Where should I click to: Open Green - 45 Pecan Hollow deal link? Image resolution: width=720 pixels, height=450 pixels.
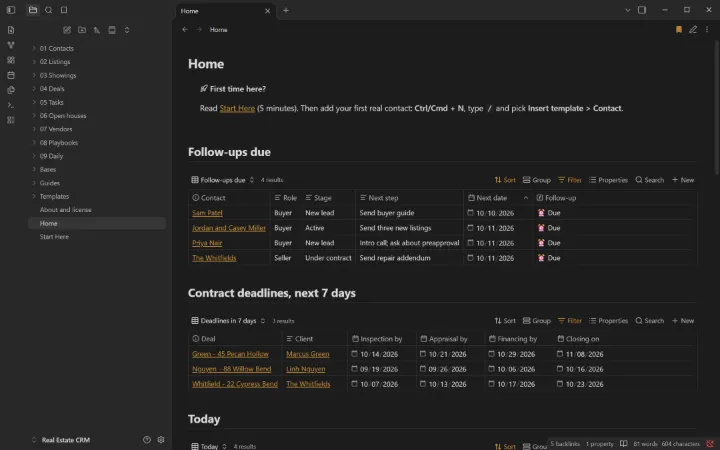(230, 354)
